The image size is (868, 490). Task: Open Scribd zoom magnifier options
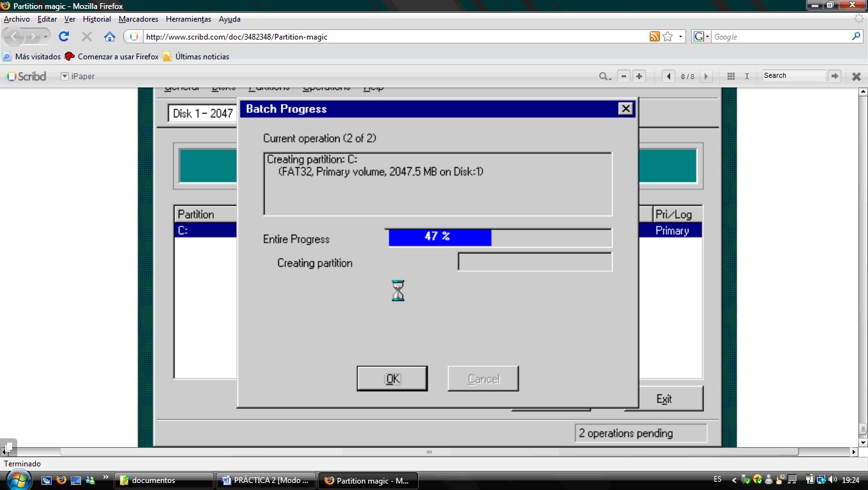coord(604,77)
